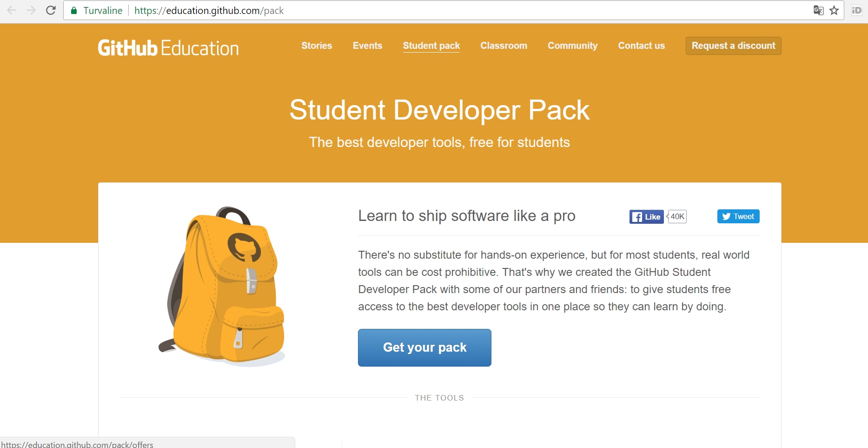The width and height of the screenshot is (868, 448).
Task: Click the browser back arrow
Action: click(x=12, y=10)
